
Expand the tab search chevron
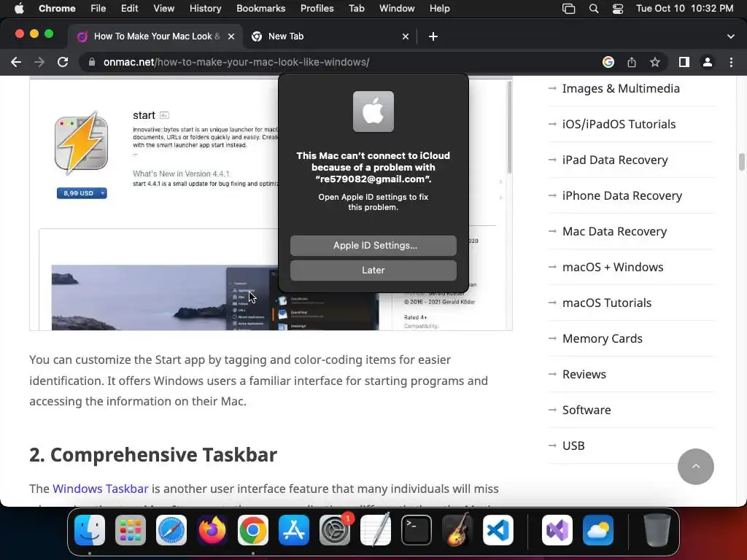(x=731, y=36)
